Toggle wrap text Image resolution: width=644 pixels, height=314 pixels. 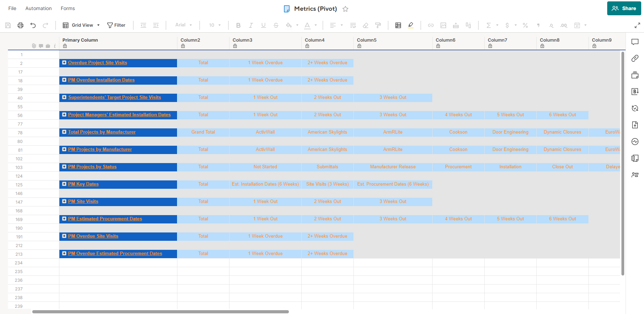tap(353, 25)
